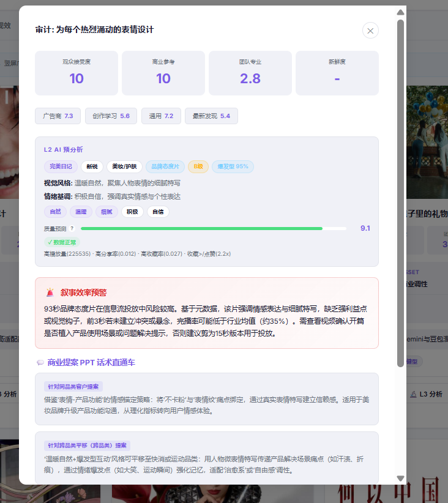Click the 自然 mood tag
Viewport: 448px width, 503px height.
pos(55,212)
